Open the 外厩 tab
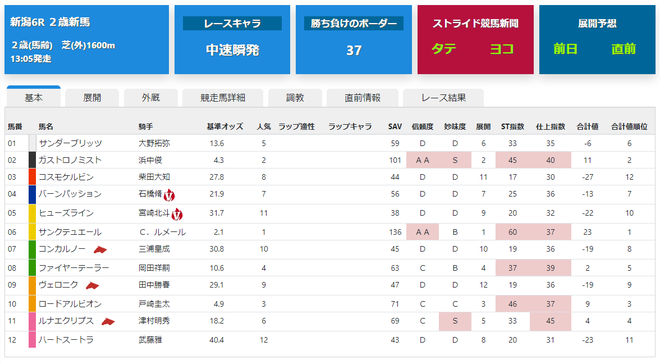The image size is (660, 364). click(x=150, y=98)
